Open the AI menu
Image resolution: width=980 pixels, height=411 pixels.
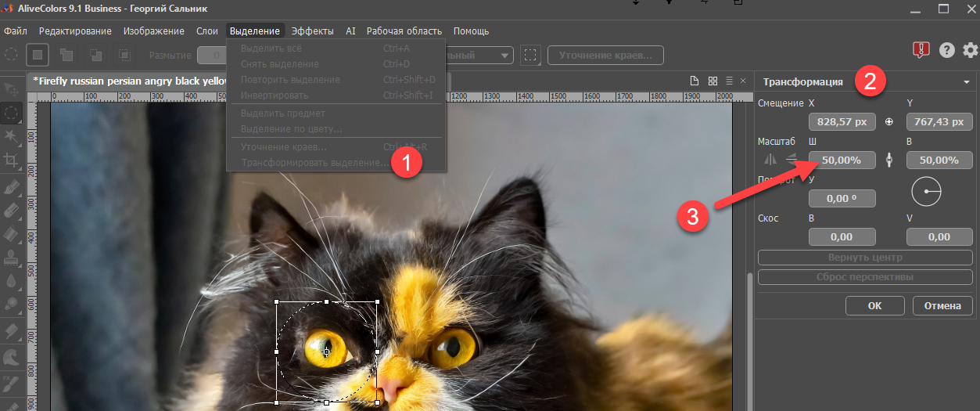350,31
